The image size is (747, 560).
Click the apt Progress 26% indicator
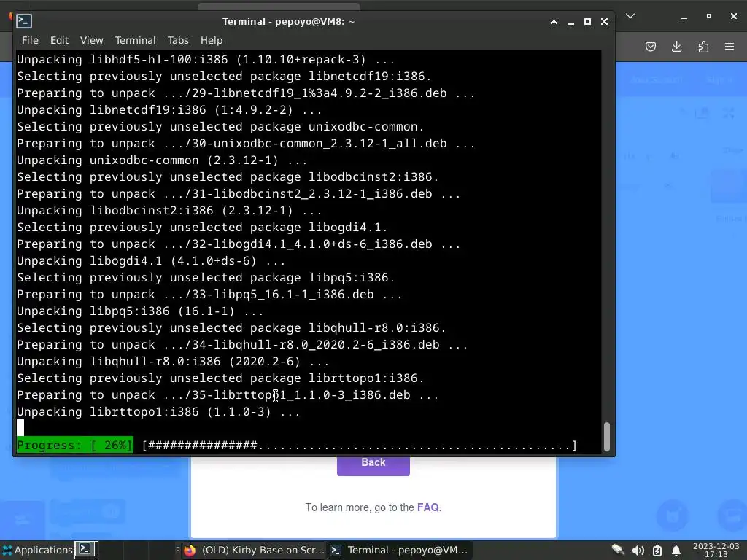tap(75, 446)
